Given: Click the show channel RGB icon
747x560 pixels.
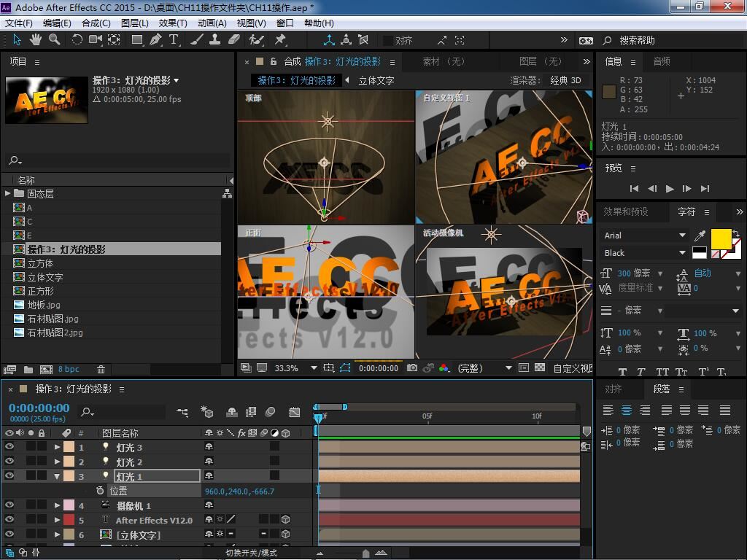Looking at the screenshot, I should click(444, 368).
